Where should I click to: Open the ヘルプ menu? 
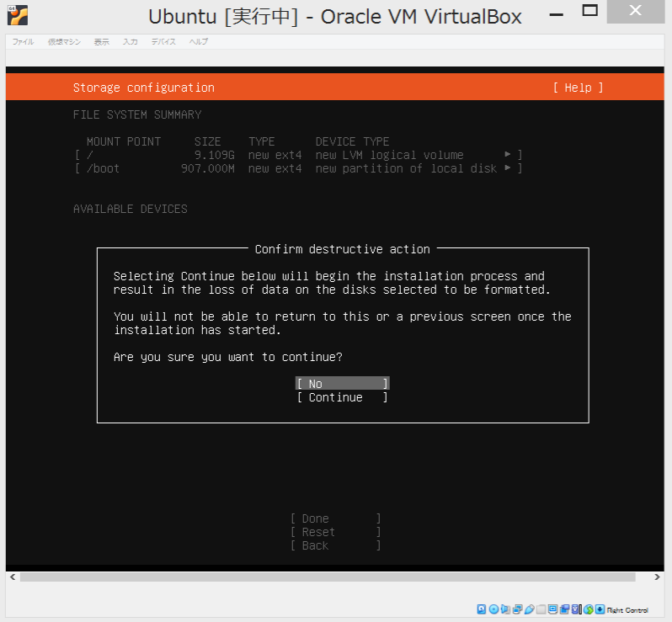point(199,41)
